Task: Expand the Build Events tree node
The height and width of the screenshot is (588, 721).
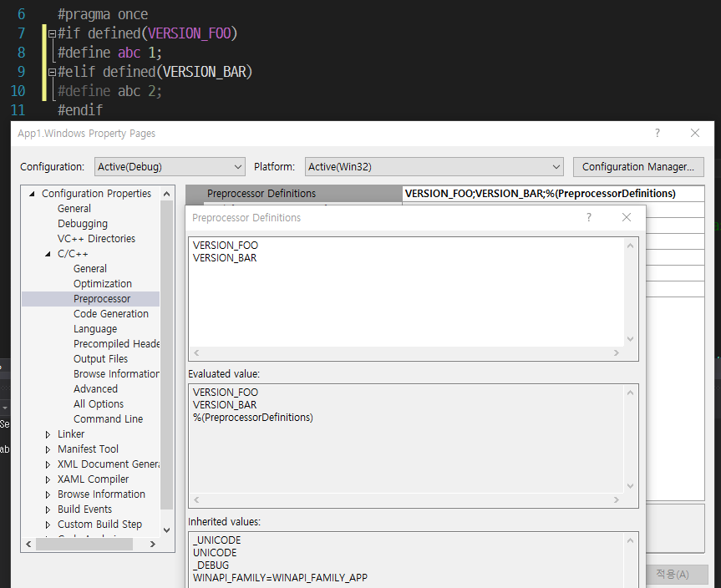Action: pyautogui.click(x=48, y=509)
